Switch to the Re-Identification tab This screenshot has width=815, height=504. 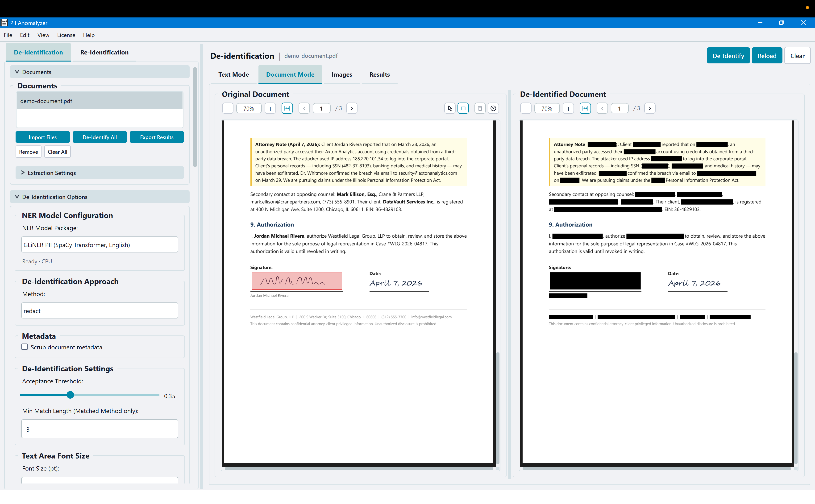(104, 52)
